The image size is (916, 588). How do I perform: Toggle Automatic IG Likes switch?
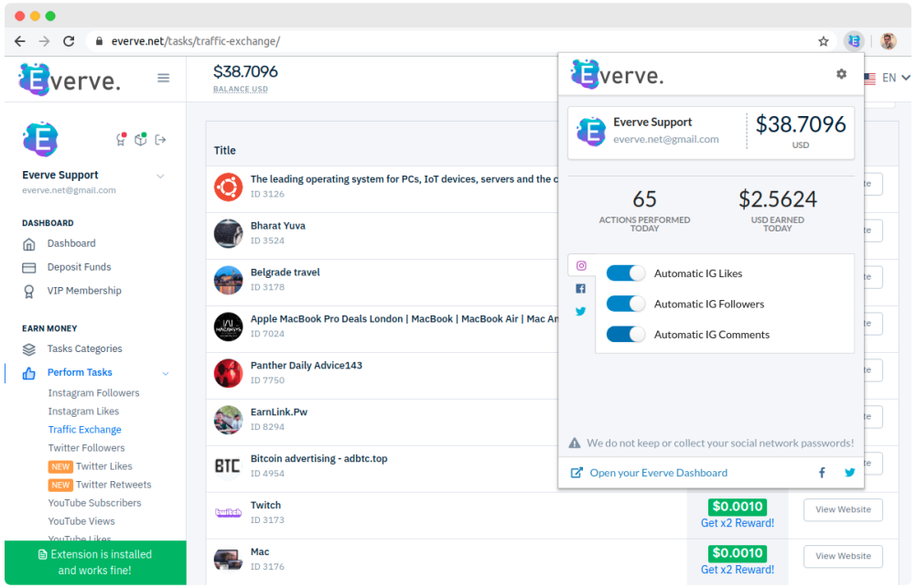[x=626, y=273]
